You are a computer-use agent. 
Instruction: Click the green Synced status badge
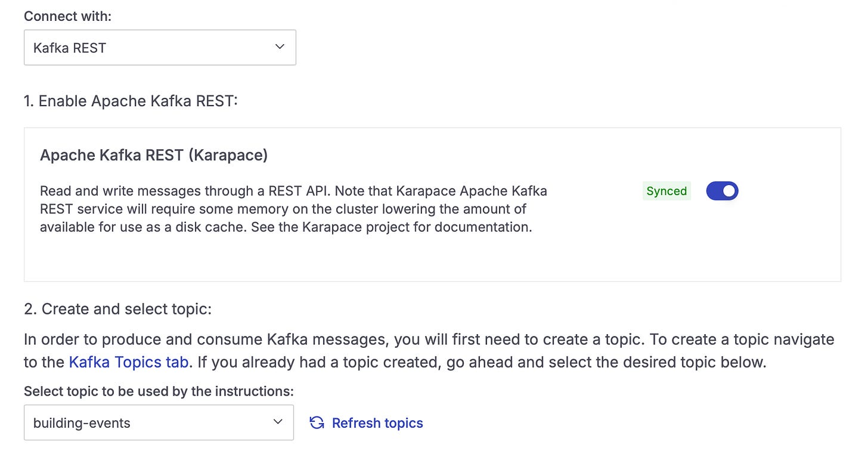pos(666,191)
